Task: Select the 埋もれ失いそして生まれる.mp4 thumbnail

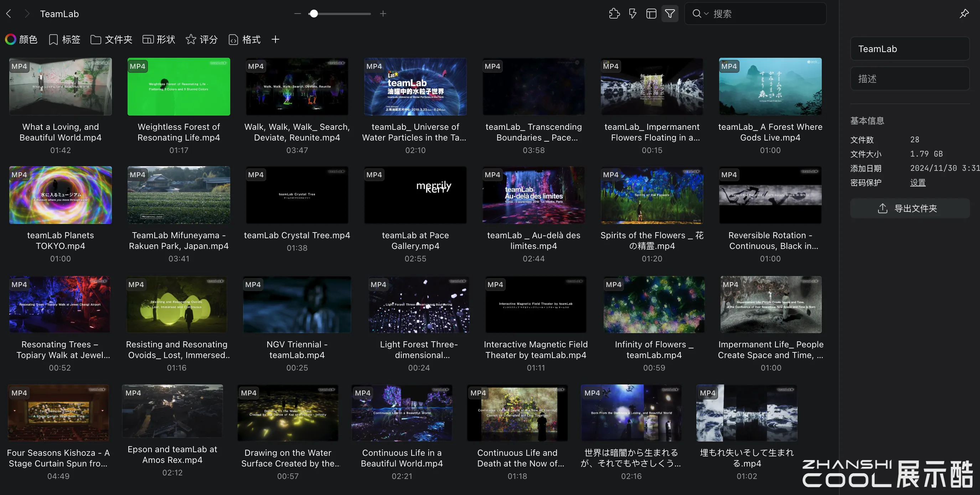Action: (747, 413)
